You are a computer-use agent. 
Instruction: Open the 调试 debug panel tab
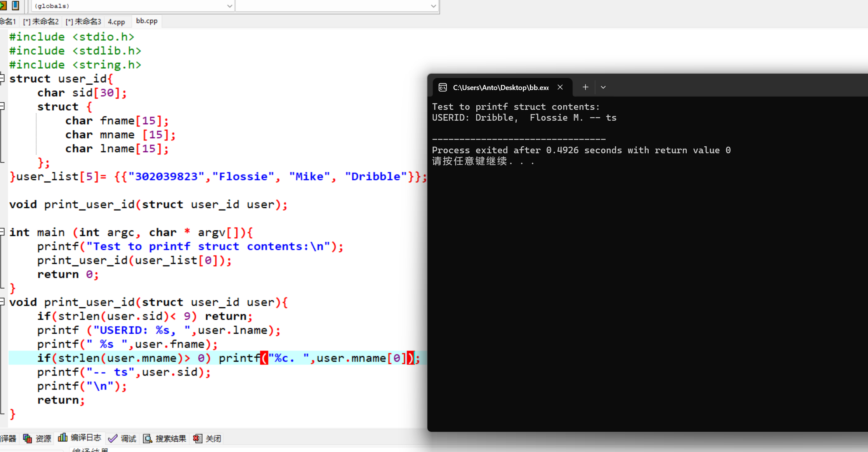122,438
